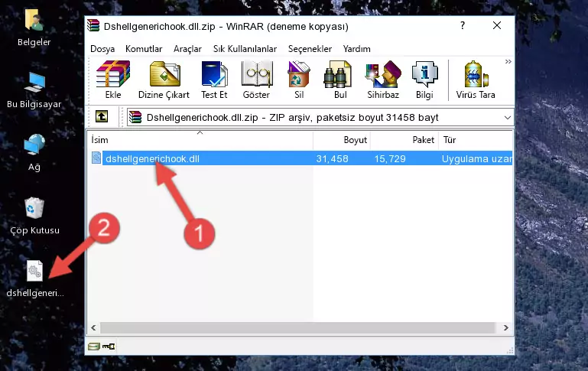Open the Sık Kullanılanlar menu

click(245, 49)
